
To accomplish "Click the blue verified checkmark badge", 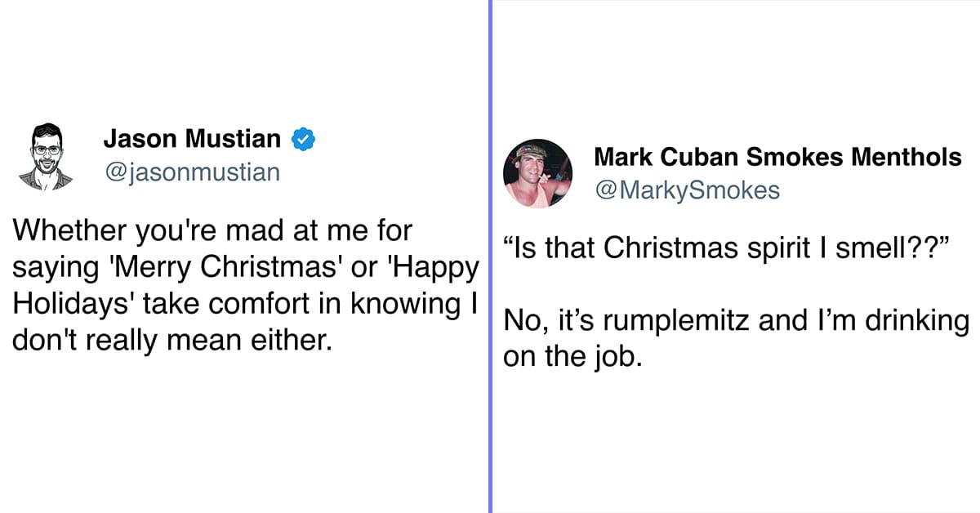I will (x=305, y=140).
